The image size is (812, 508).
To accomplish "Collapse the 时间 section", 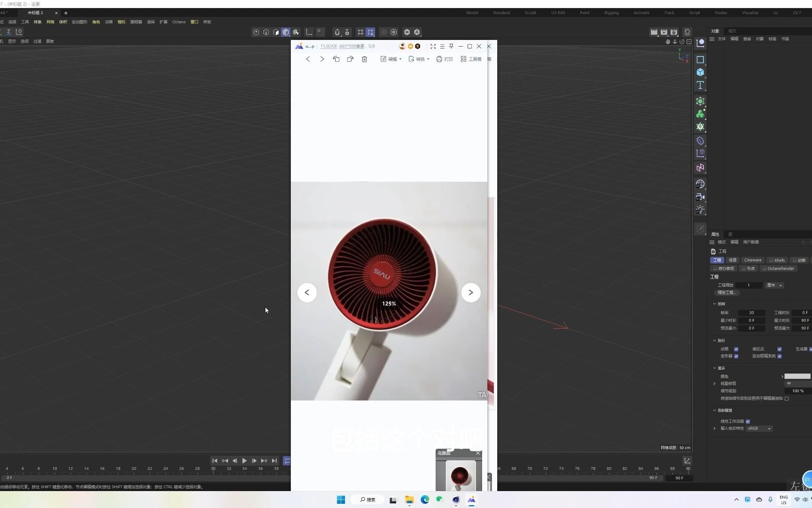I will click(x=715, y=304).
